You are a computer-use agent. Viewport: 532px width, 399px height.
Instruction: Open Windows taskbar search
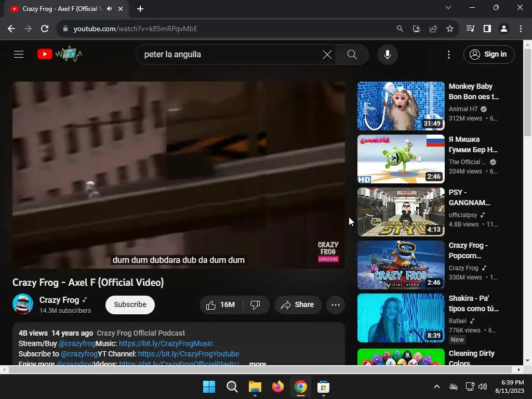coord(232,387)
